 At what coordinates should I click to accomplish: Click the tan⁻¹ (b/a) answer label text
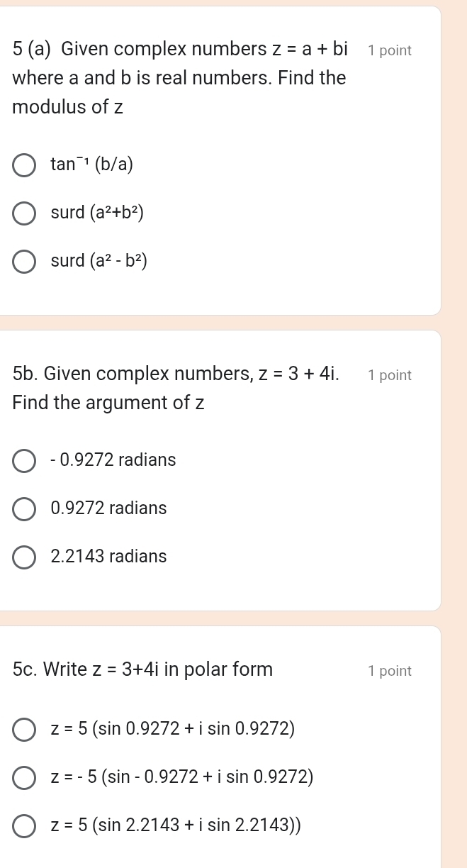[x=91, y=165]
